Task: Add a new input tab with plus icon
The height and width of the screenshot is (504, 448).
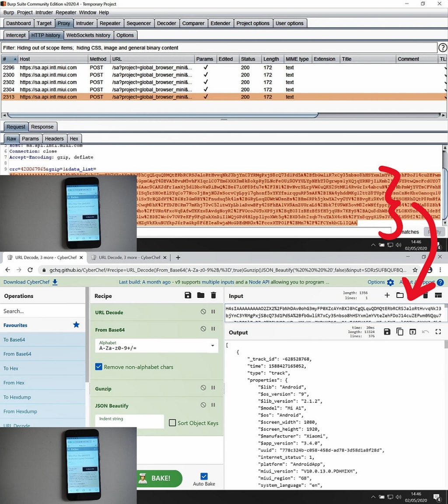Action: (x=387, y=295)
